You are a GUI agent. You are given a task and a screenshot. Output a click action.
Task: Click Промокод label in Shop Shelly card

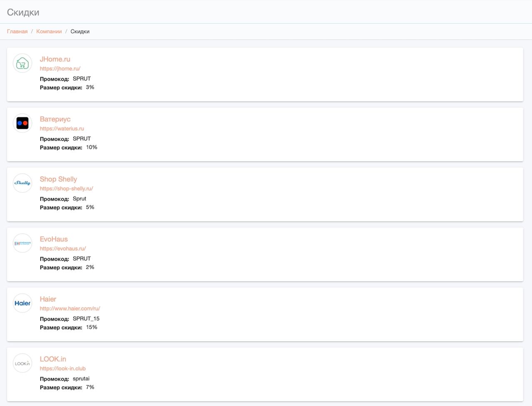pyautogui.click(x=54, y=199)
